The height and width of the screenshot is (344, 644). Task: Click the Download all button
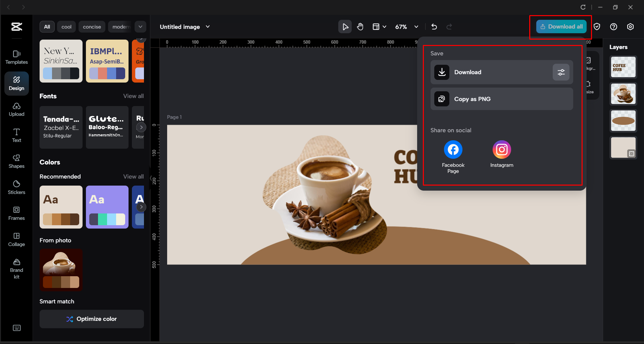tap(561, 27)
